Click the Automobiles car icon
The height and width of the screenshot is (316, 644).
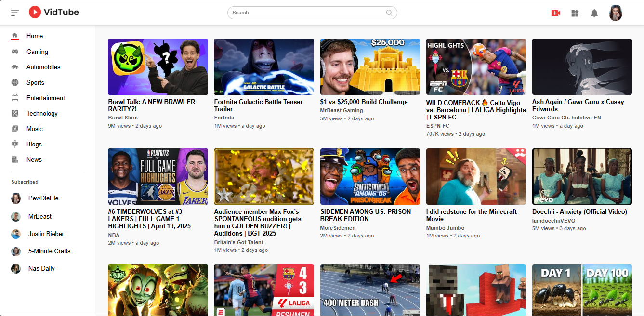click(15, 67)
